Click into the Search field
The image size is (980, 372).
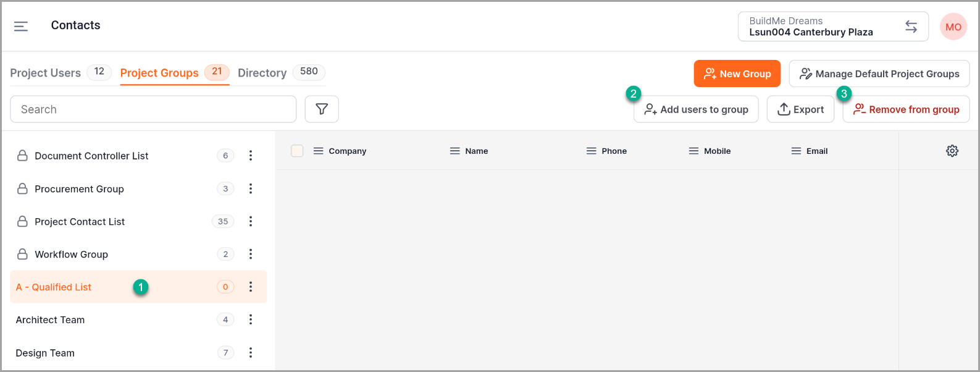(x=153, y=109)
